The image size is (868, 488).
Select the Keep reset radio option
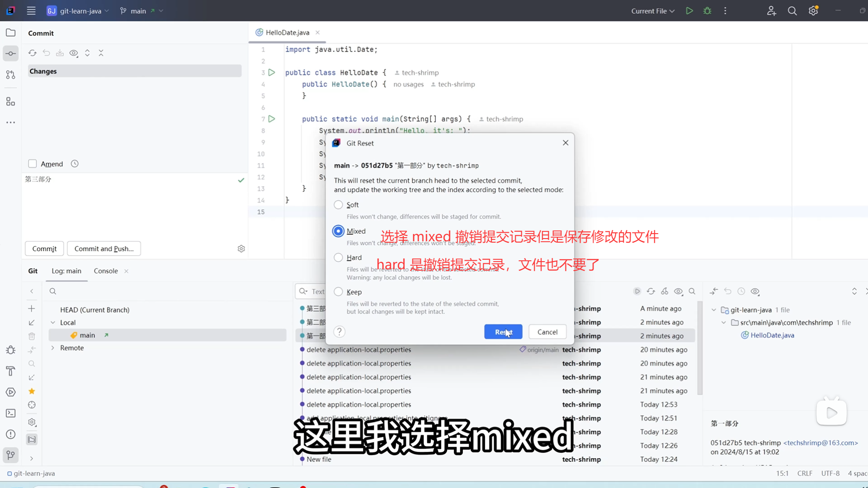pos(338,292)
